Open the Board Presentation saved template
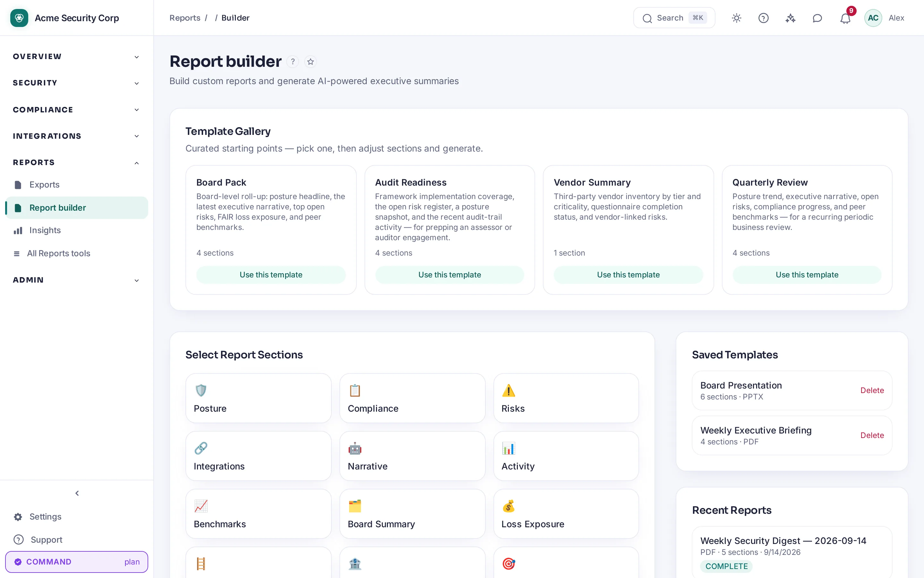 coord(792,390)
